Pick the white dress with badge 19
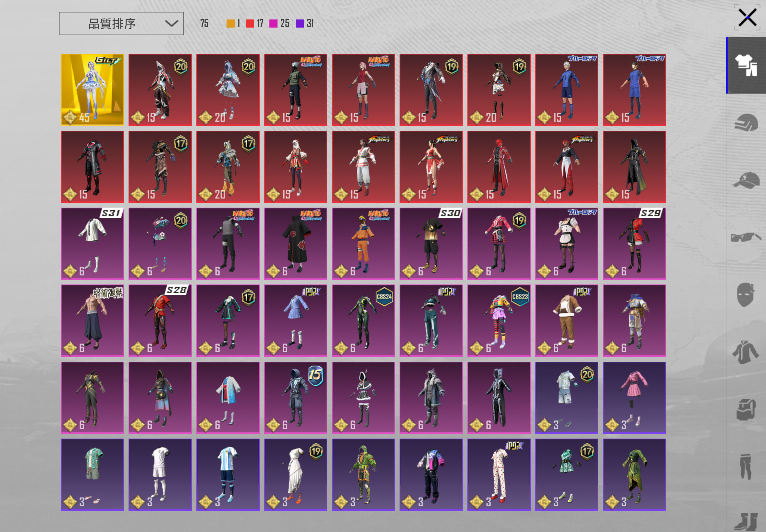Viewport: 766px width, 532px height. [295, 475]
